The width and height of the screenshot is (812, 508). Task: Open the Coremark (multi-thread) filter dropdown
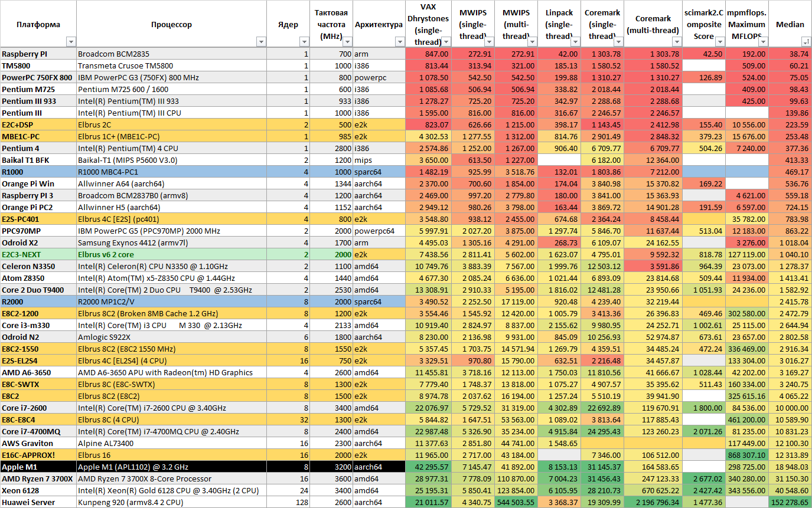pos(677,42)
